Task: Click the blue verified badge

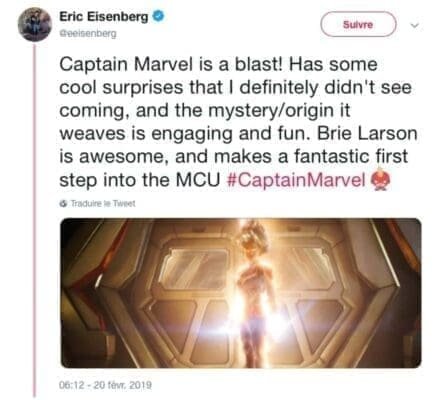Action: point(158,16)
